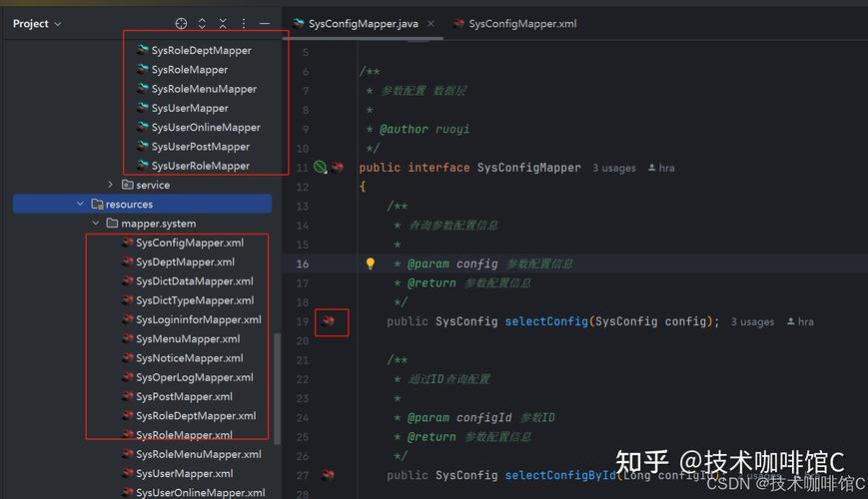Click the selectConfigById method name
Viewport: 868px width, 499px height.
click(x=559, y=475)
